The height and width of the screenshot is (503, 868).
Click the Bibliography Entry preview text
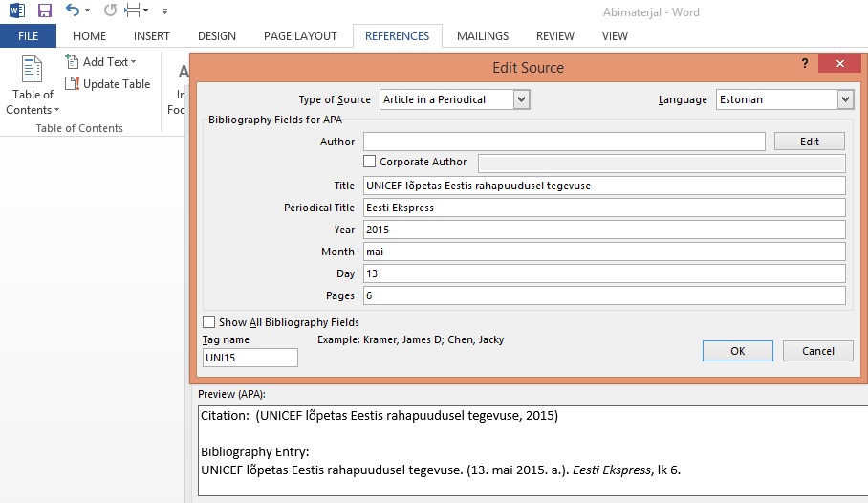pyautogui.click(x=441, y=470)
